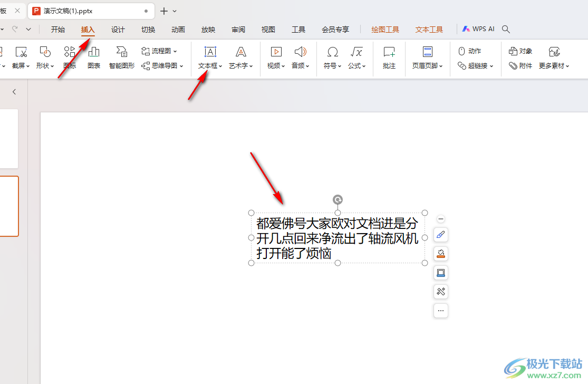Image resolution: width=588 pixels, height=384 pixels.
Task: Insert a 超链接 hyperlink
Action: click(x=475, y=65)
